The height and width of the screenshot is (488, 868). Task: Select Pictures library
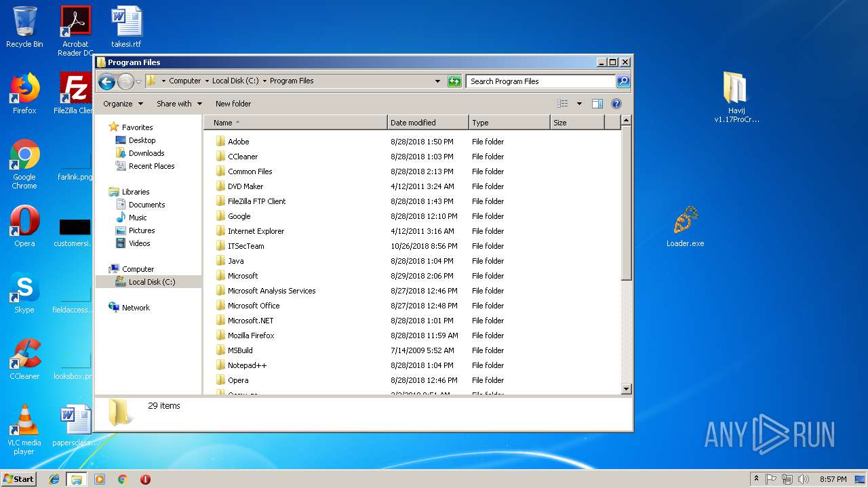pos(142,230)
